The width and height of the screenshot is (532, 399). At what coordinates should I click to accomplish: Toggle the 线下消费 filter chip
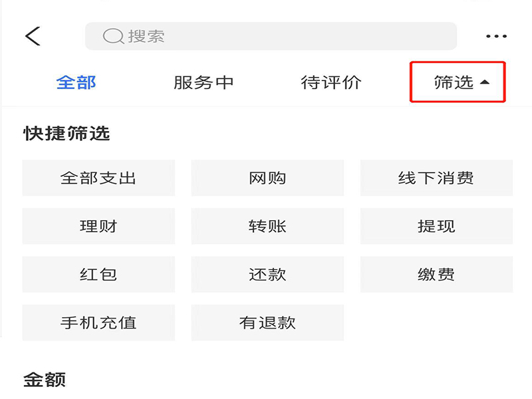436,178
